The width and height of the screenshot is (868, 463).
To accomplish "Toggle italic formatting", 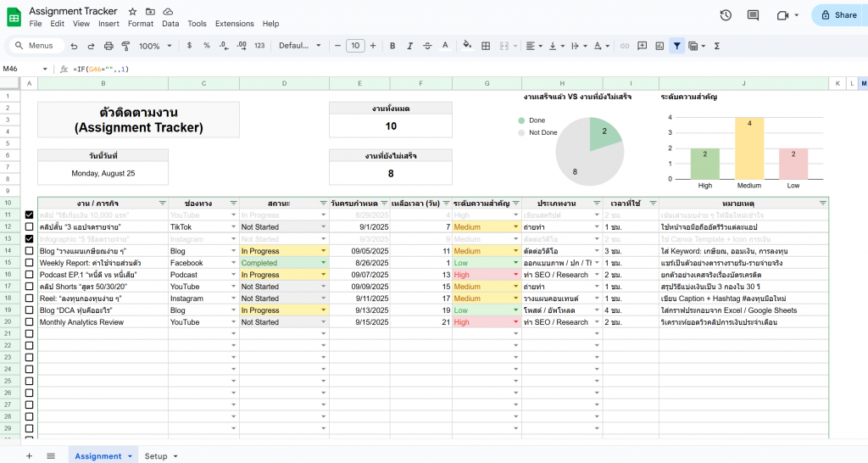I will coord(409,46).
